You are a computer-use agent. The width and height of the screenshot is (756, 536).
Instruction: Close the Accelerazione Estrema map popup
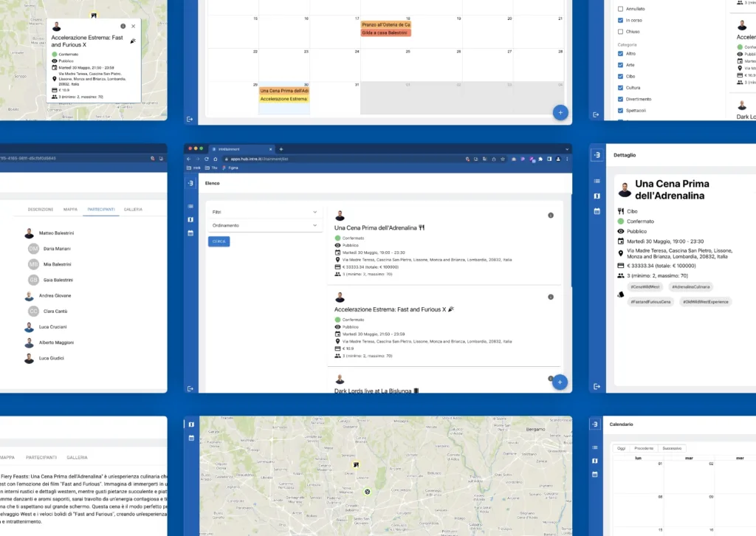click(x=134, y=26)
